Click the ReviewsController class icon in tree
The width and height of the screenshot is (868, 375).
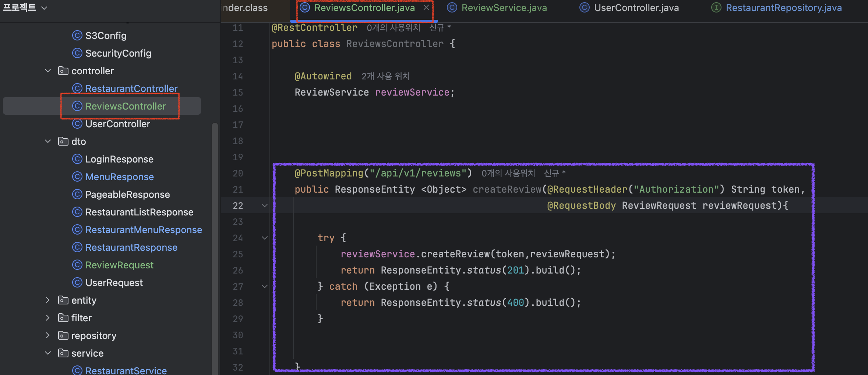77,106
